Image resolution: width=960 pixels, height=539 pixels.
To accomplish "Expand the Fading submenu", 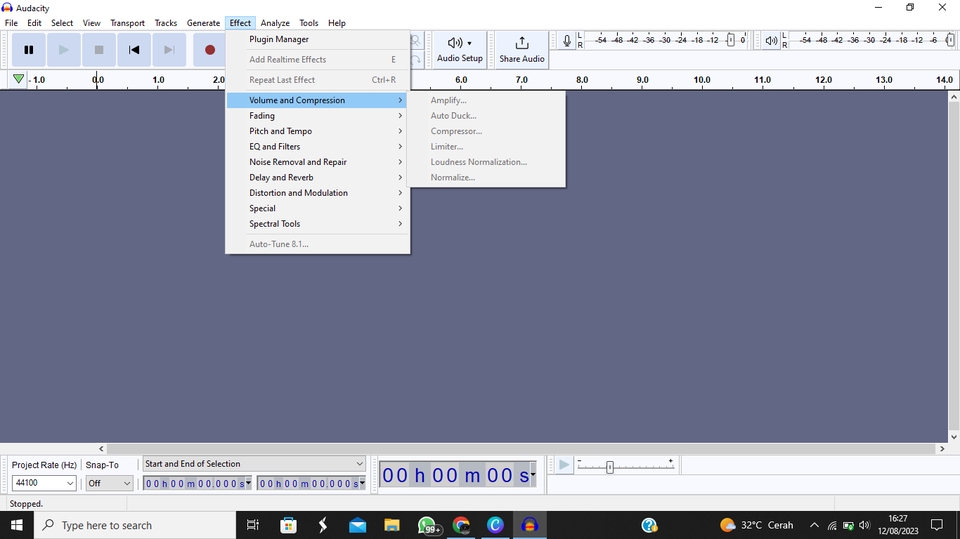I will click(318, 116).
